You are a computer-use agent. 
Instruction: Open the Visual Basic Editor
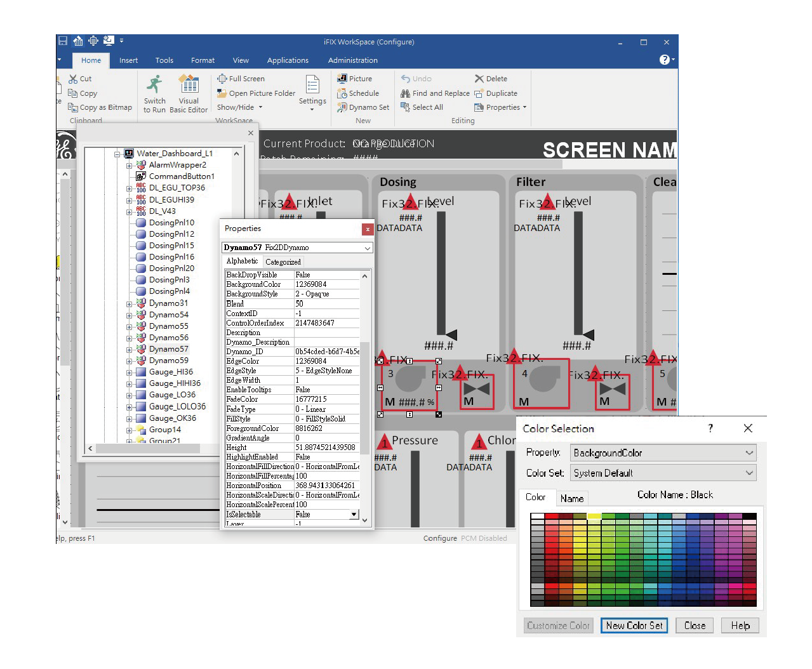point(189,84)
